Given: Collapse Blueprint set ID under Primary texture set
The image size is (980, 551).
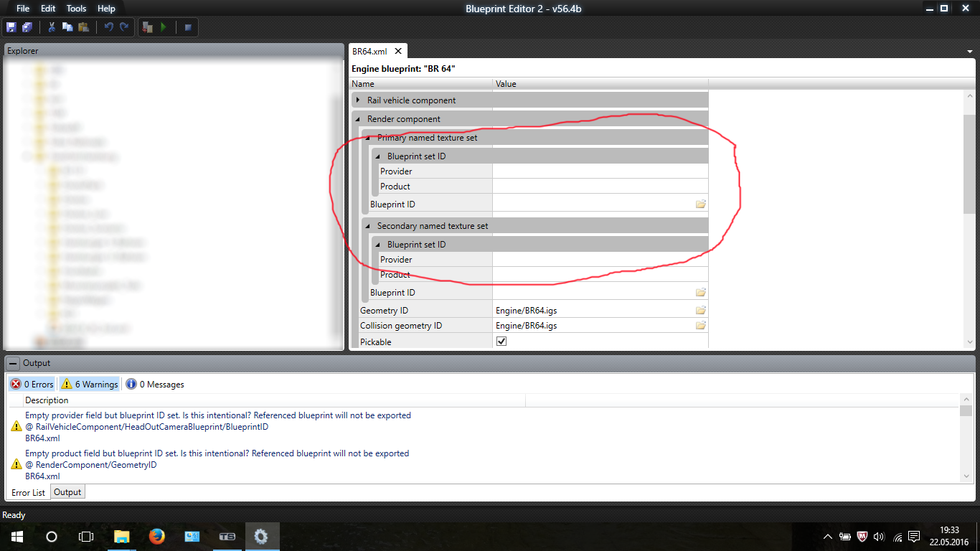Looking at the screenshot, I should coord(378,156).
